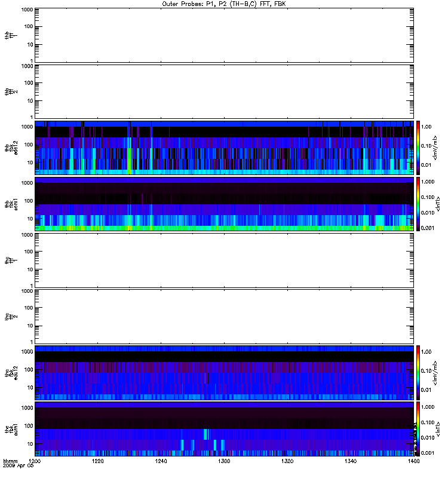Select the thb fft 2 y-axis label
This screenshot has width=448, height=478.
pos(11,91)
